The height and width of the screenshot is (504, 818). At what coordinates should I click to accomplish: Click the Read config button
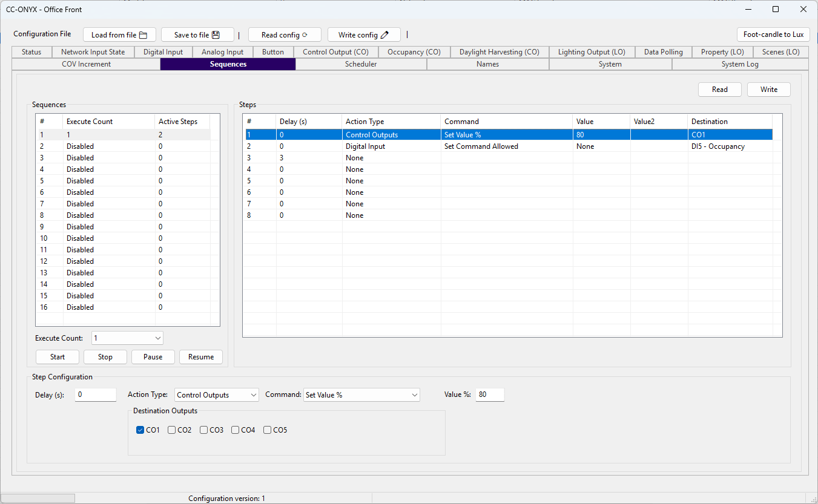[285, 34]
